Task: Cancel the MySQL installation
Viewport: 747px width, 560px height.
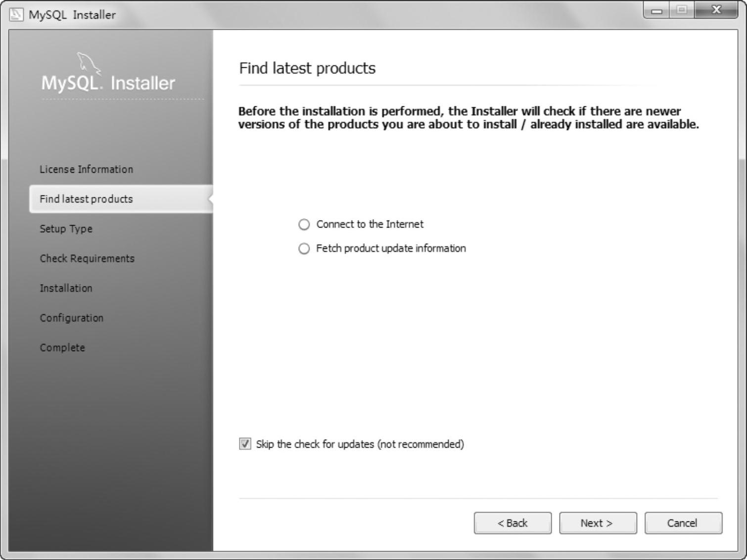Action: pos(683,523)
